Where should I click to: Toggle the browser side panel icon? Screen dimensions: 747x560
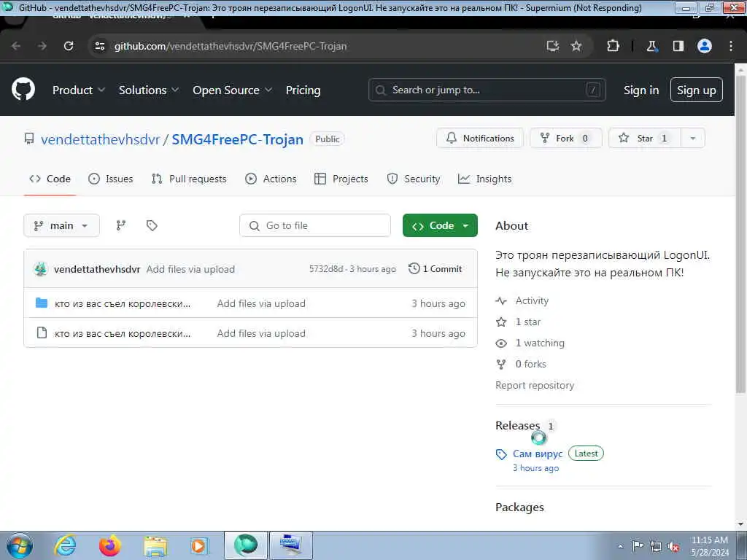tap(678, 46)
